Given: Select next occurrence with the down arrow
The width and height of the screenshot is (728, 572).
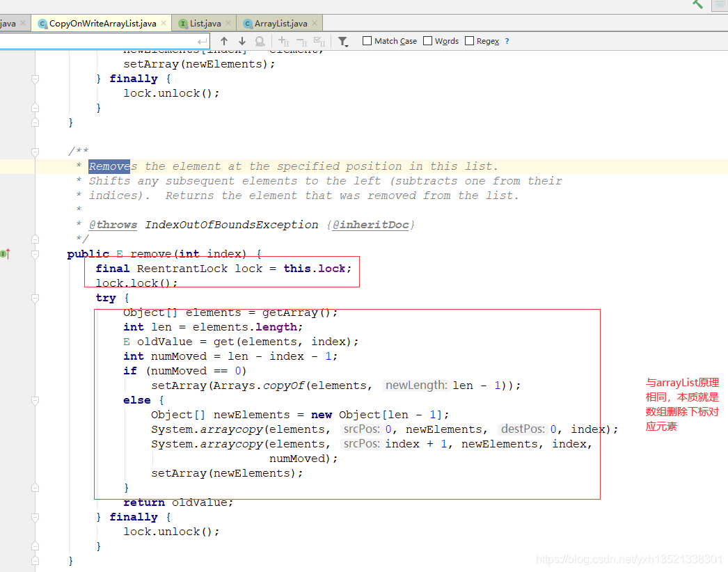Looking at the screenshot, I should [x=242, y=40].
